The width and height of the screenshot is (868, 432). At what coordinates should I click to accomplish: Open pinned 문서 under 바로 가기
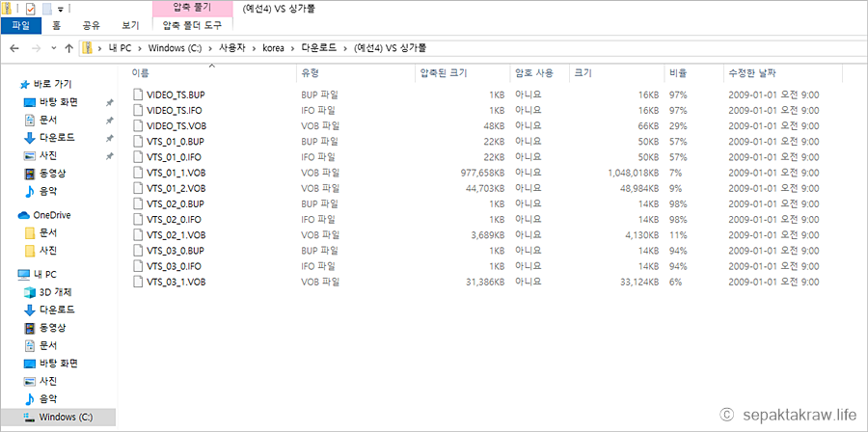47,120
